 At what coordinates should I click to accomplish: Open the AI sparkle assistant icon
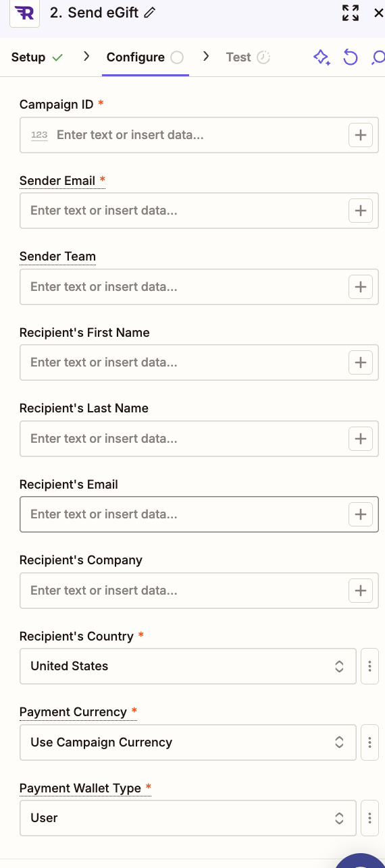point(322,57)
